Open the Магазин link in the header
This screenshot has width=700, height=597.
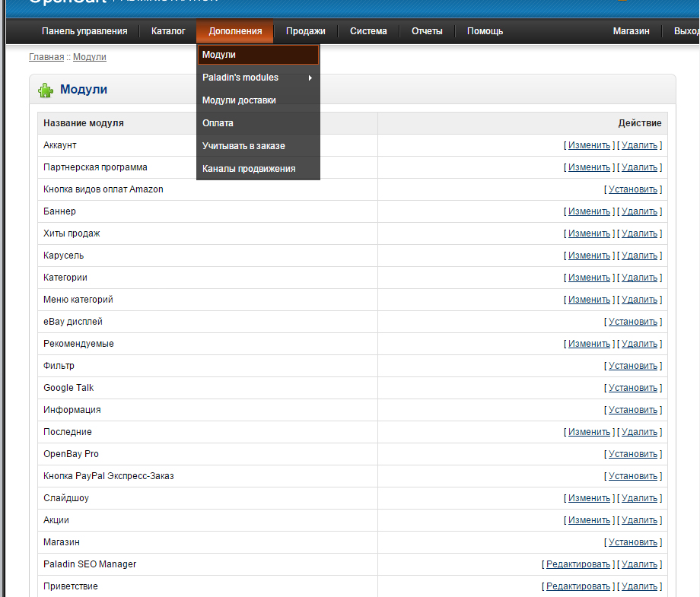point(631,31)
